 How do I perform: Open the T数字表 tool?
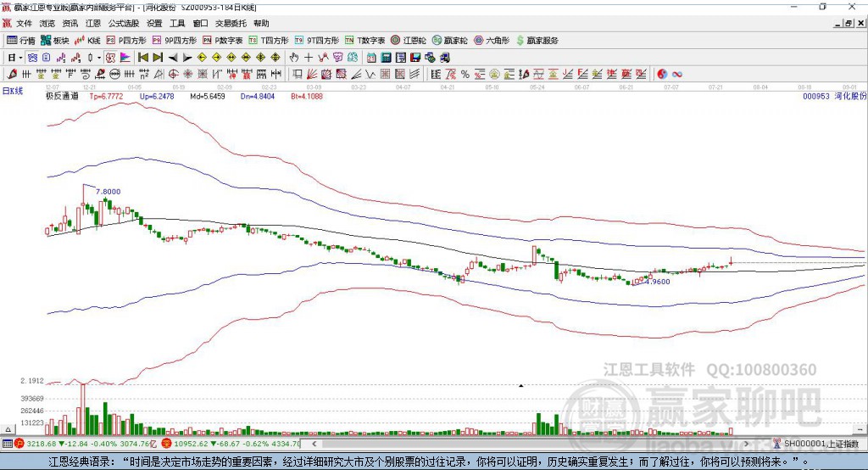click(364, 41)
